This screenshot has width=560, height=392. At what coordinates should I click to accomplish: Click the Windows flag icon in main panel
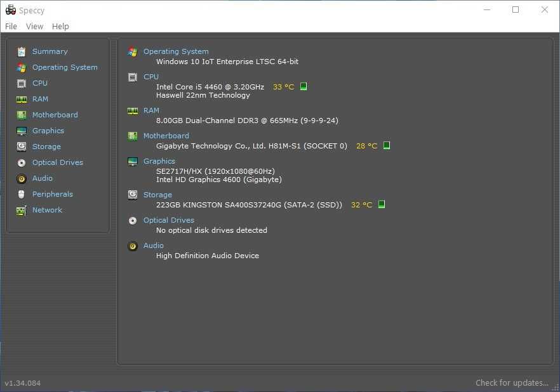pos(133,52)
